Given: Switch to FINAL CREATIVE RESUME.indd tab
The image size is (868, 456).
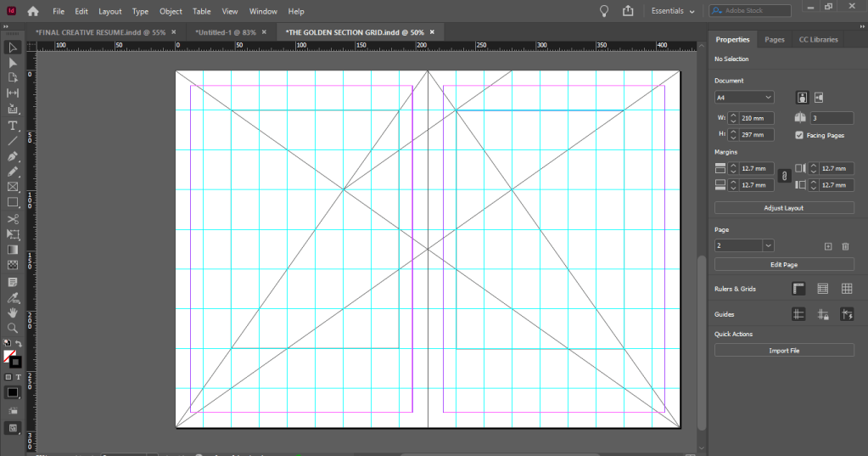Looking at the screenshot, I should 100,31.
